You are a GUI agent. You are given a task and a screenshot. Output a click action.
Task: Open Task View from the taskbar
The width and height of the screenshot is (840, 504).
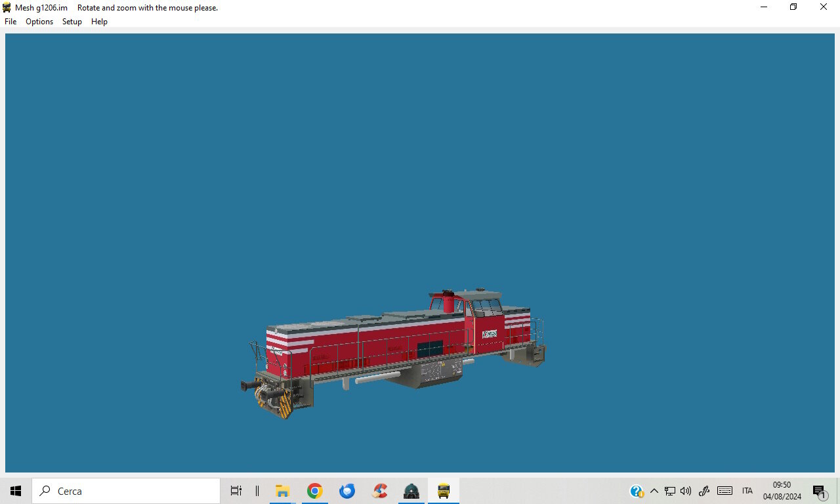[x=236, y=491]
